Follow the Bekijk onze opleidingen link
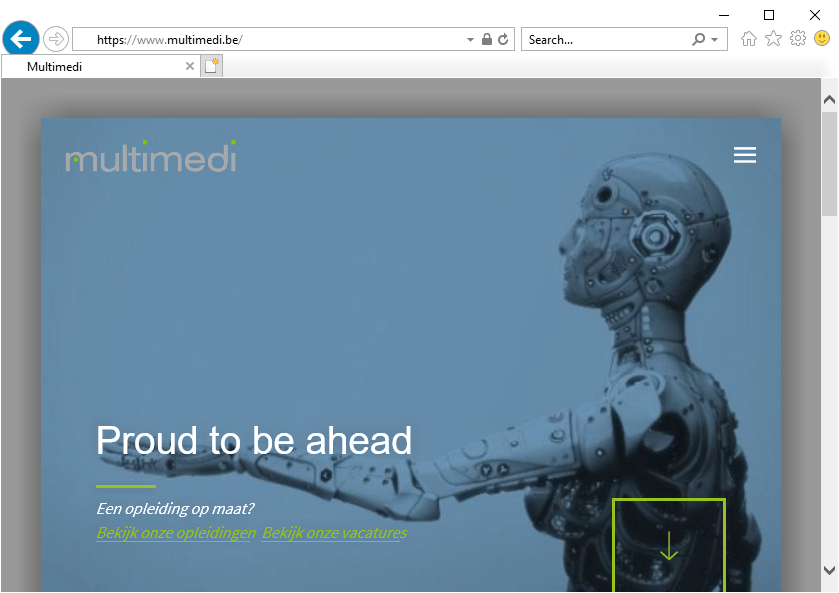 pos(176,533)
